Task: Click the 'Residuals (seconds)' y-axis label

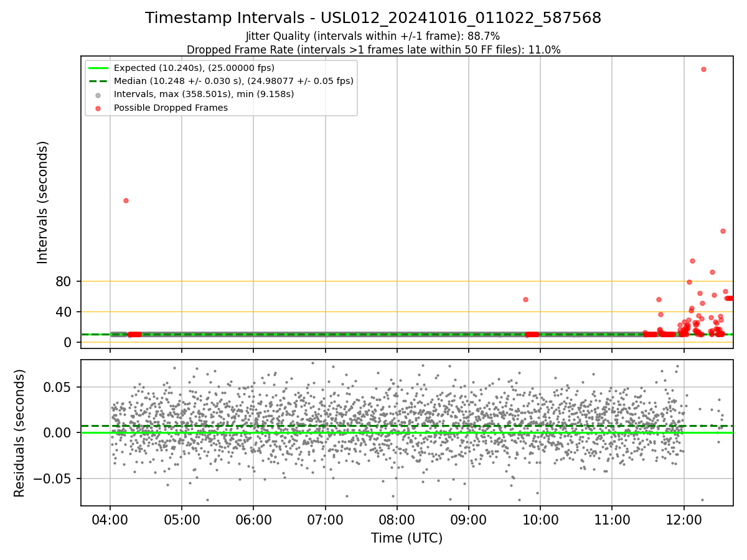Action: pyautogui.click(x=20, y=433)
